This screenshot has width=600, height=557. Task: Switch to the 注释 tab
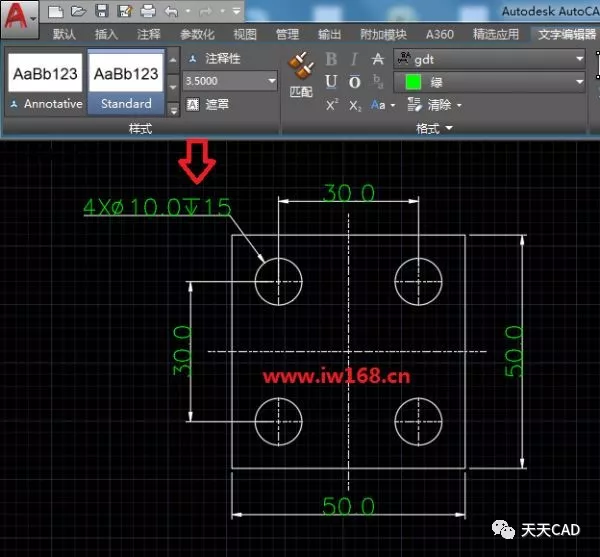pos(148,34)
